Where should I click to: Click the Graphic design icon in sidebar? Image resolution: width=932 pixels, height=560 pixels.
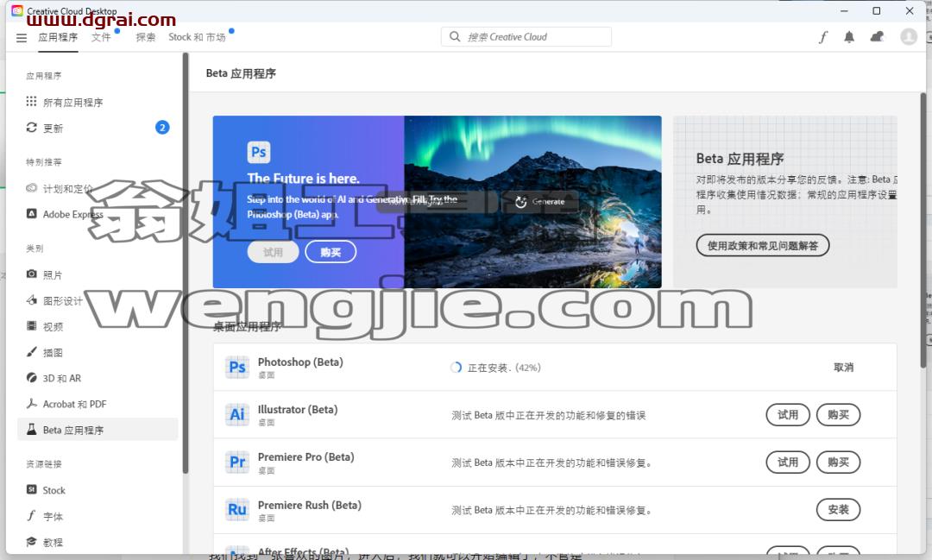coord(32,300)
